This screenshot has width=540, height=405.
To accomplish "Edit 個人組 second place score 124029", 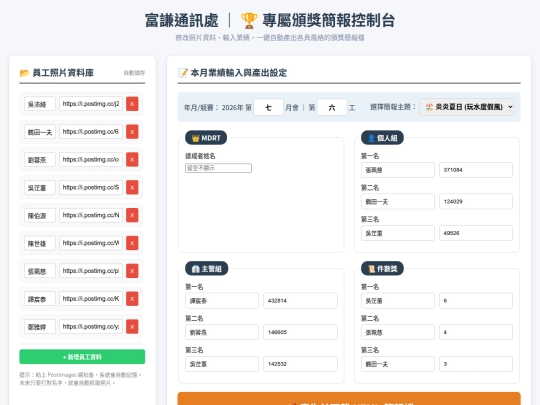I will 476,202.
